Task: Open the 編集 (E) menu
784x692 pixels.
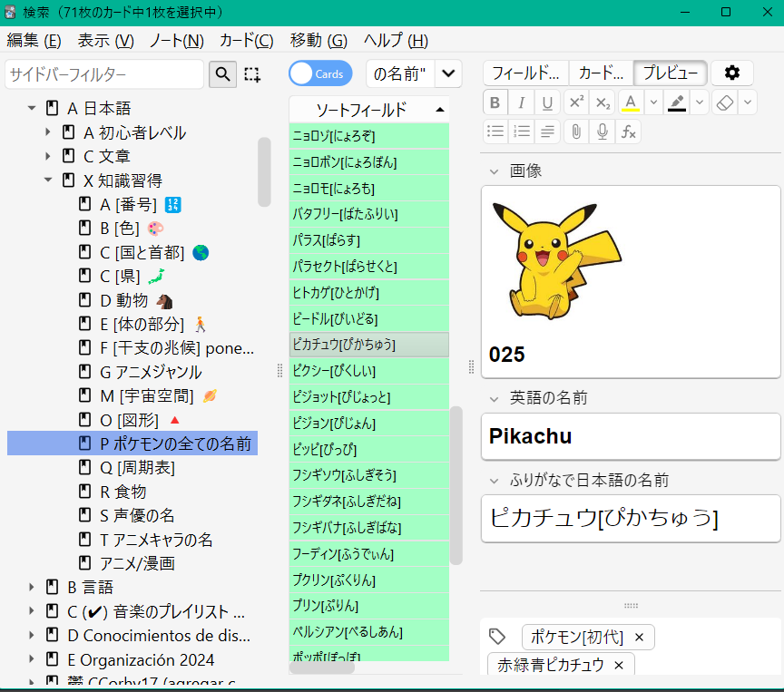Action: tap(34, 41)
